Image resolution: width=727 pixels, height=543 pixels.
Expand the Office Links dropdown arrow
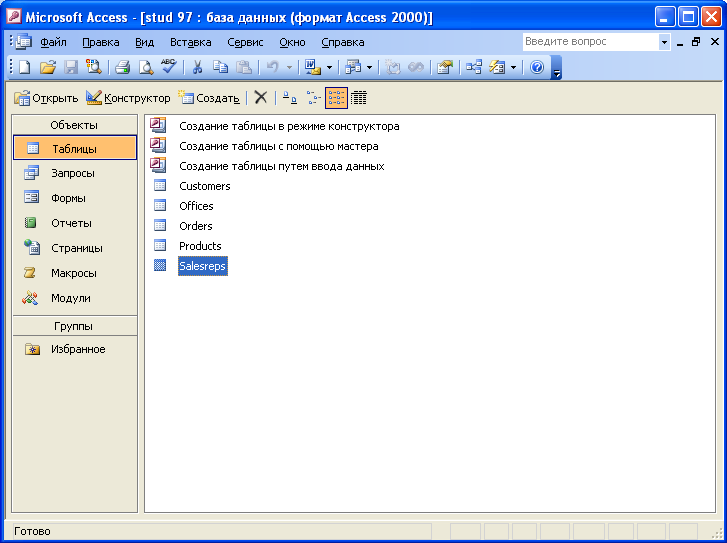(x=329, y=68)
